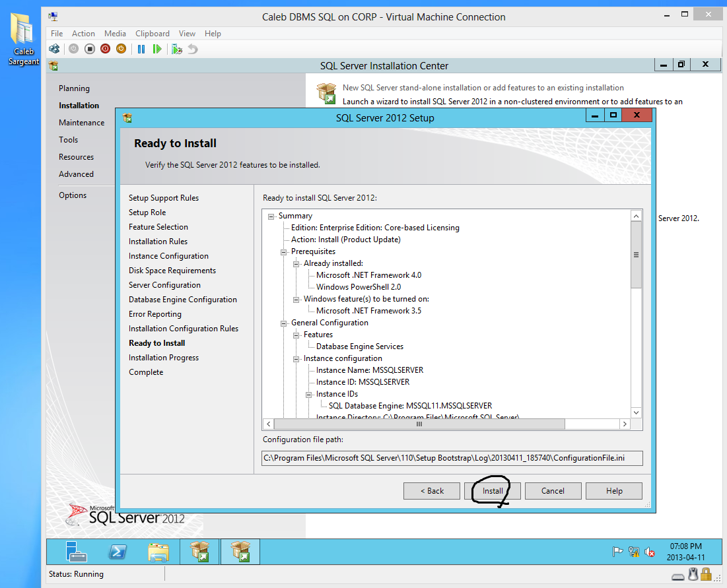
Task: Click the keyboard icon in status bar
Action: pos(678,577)
